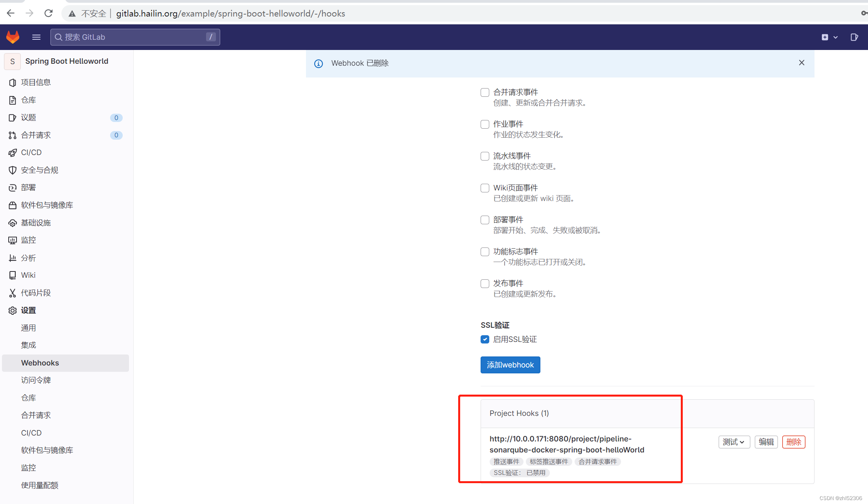
Task: Click the security shield icon in sidebar
Action: (13, 170)
